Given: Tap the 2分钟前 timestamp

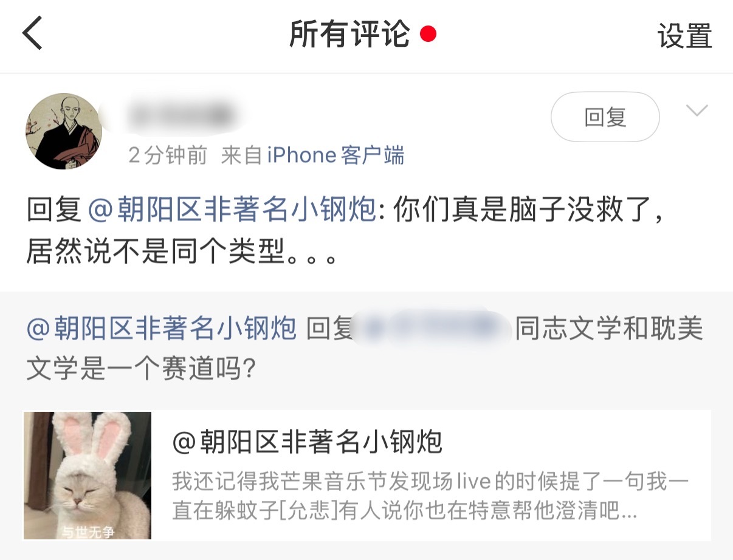Looking at the screenshot, I should pyautogui.click(x=168, y=155).
